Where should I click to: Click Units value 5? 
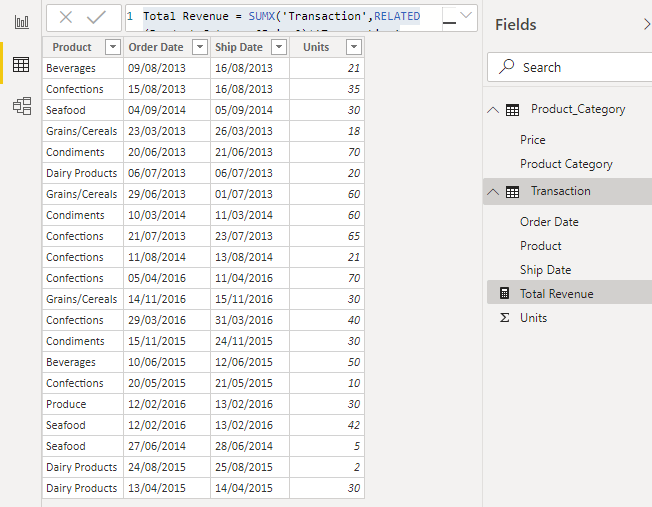click(327, 446)
